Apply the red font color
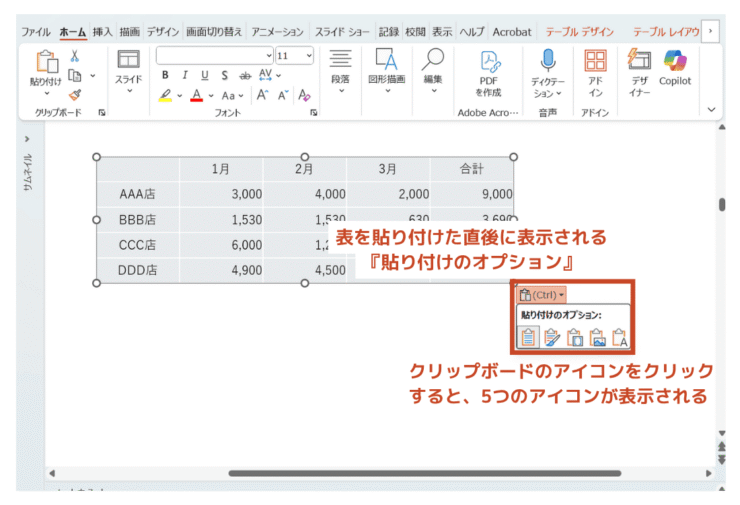This screenshot has width=740, height=505. 197,96
